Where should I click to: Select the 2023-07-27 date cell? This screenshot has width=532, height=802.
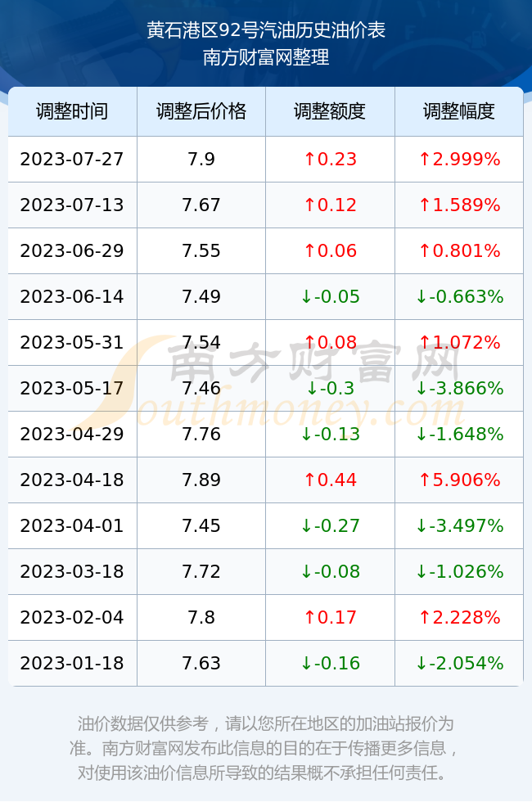(72, 159)
